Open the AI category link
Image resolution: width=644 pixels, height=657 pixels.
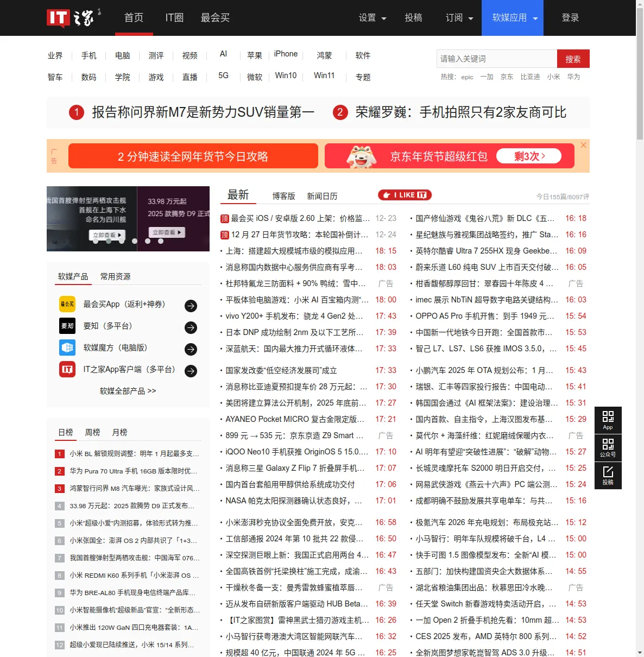point(223,54)
